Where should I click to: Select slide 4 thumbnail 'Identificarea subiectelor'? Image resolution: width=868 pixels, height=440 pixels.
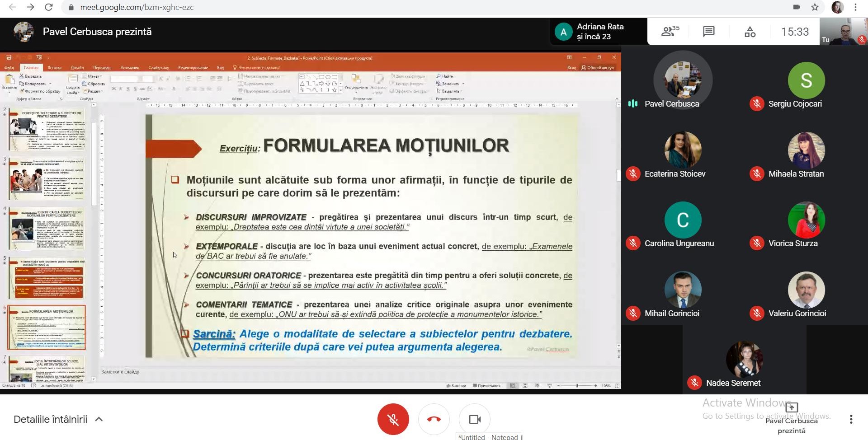tap(47, 229)
